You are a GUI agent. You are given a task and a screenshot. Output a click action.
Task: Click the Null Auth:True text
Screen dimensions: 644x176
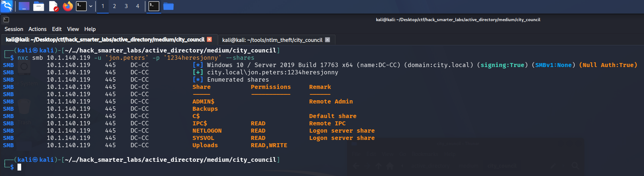(x=608, y=65)
